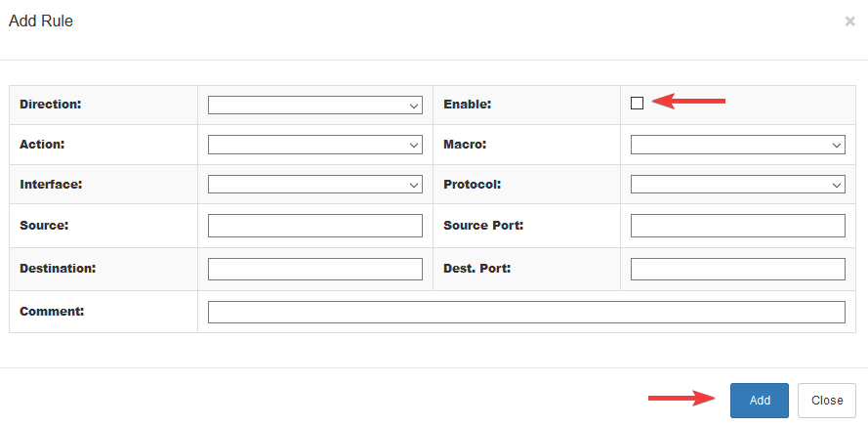Image resolution: width=868 pixels, height=426 pixels.
Task: Click the Macro dropdown chevron arrow
Action: (x=837, y=146)
